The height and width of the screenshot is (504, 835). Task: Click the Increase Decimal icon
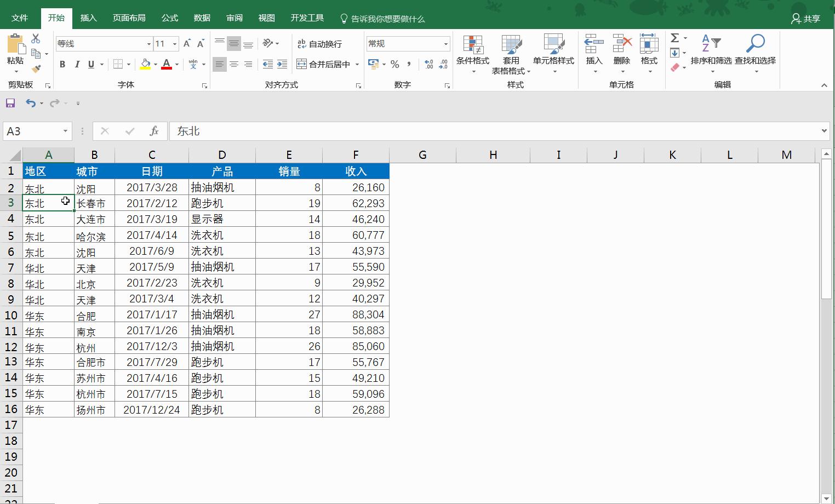(428, 65)
